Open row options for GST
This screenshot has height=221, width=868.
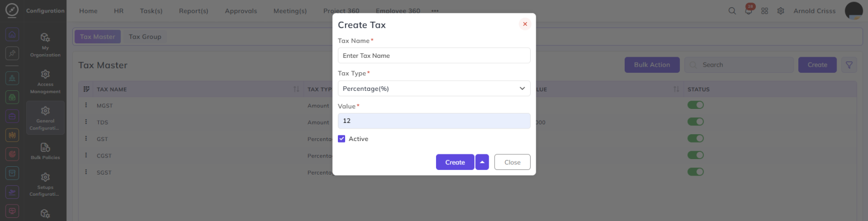point(86,139)
